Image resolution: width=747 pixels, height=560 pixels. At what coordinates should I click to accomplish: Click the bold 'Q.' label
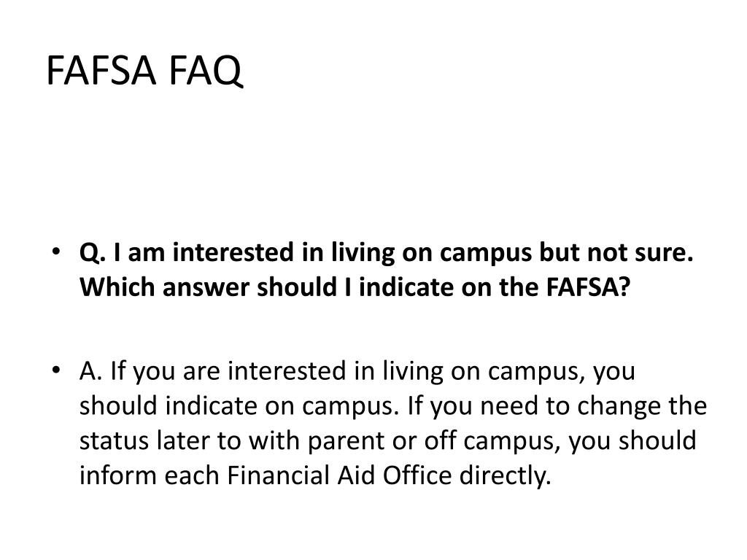[92, 253]
